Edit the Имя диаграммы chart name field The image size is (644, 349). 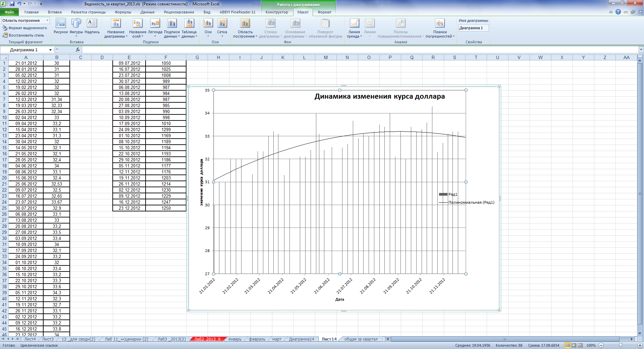pyautogui.click(x=473, y=28)
